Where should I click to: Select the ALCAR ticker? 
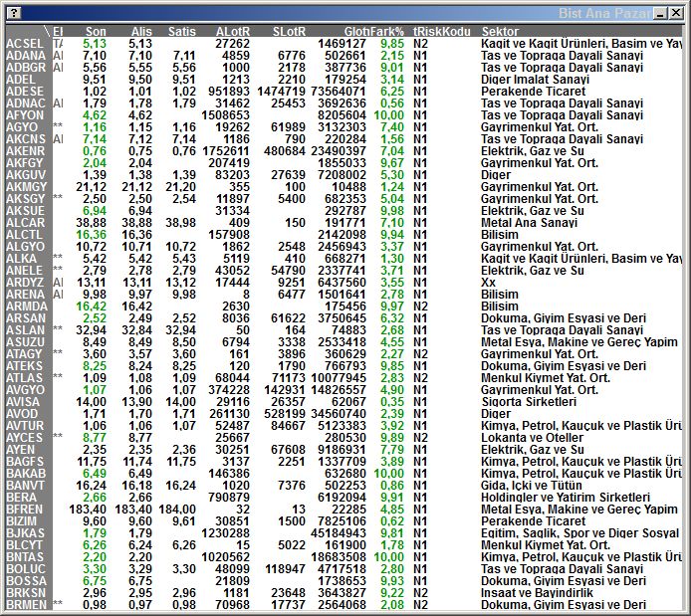click(x=26, y=222)
